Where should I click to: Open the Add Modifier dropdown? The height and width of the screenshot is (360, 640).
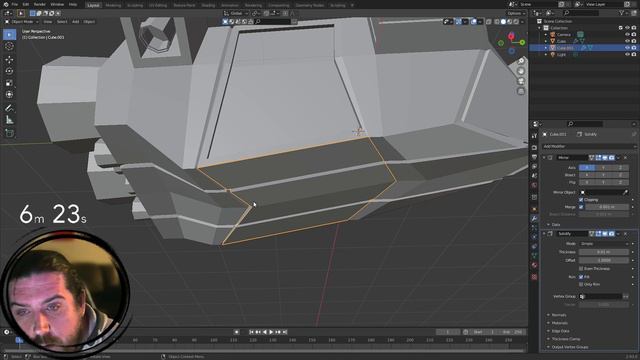589,146
